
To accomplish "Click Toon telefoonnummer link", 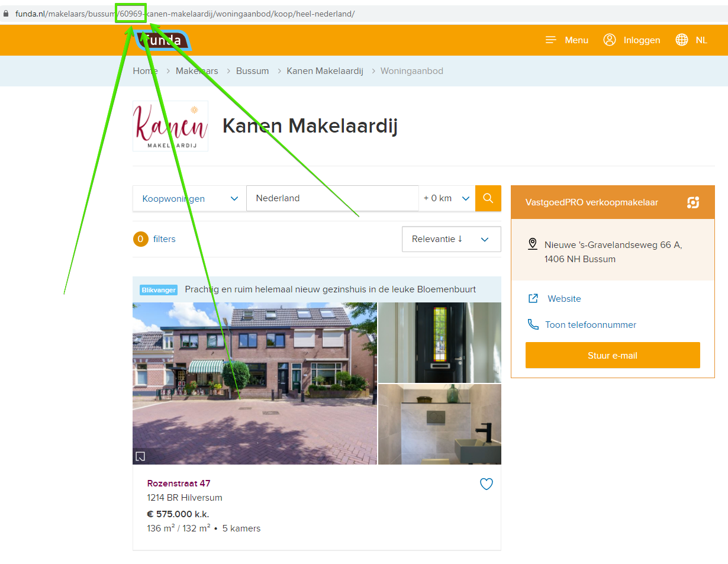I will (591, 325).
